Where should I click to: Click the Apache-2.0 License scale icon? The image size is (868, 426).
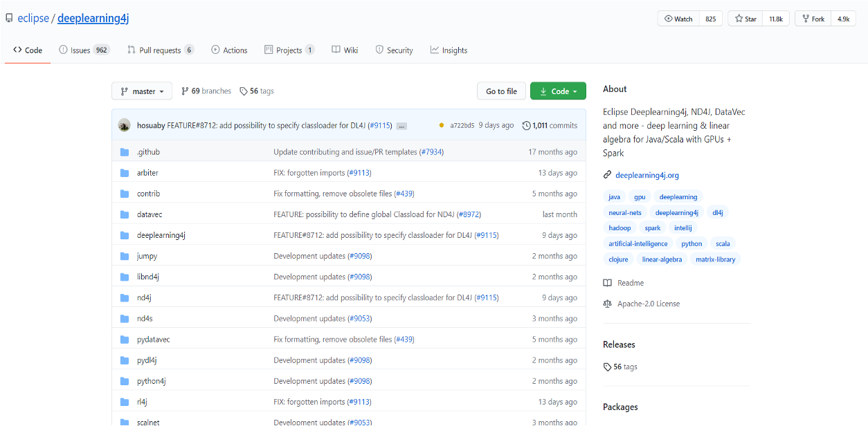(x=607, y=304)
